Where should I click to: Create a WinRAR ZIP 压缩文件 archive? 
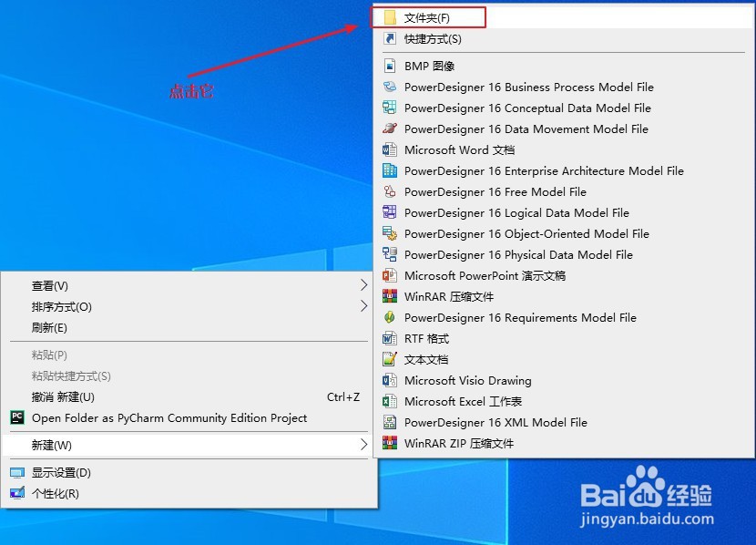(564, 444)
